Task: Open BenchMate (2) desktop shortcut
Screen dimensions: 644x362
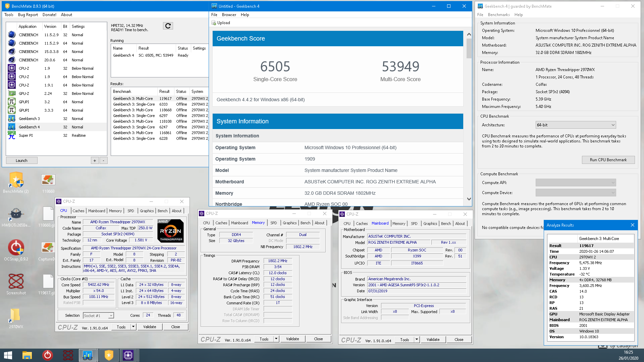Action: pos(16,183)
